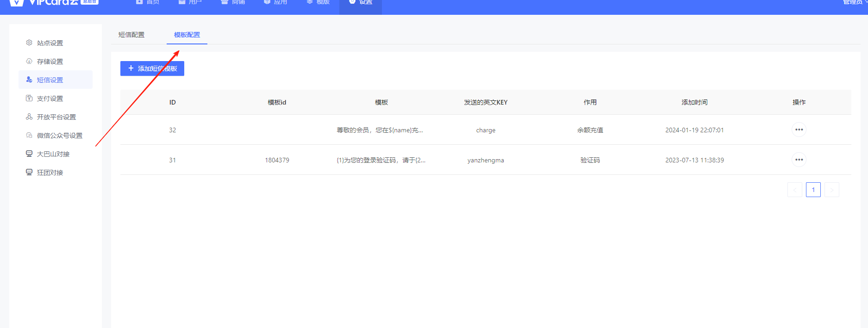Open 站点设置 gear icon in sidebar
Image resolution: width=868 pixels, height=328 pixels.
click(x=29, y=43)
